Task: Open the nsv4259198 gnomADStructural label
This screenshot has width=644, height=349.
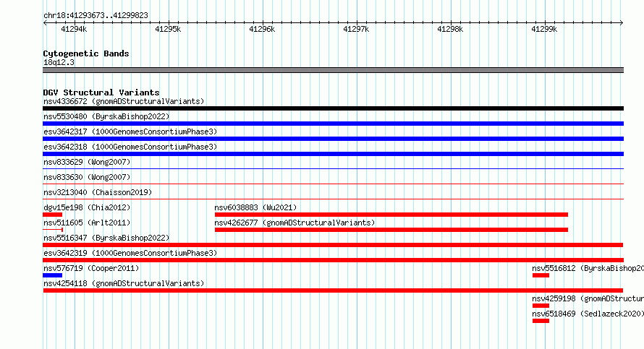Action: pyautogui.click(x=588, y=298)
